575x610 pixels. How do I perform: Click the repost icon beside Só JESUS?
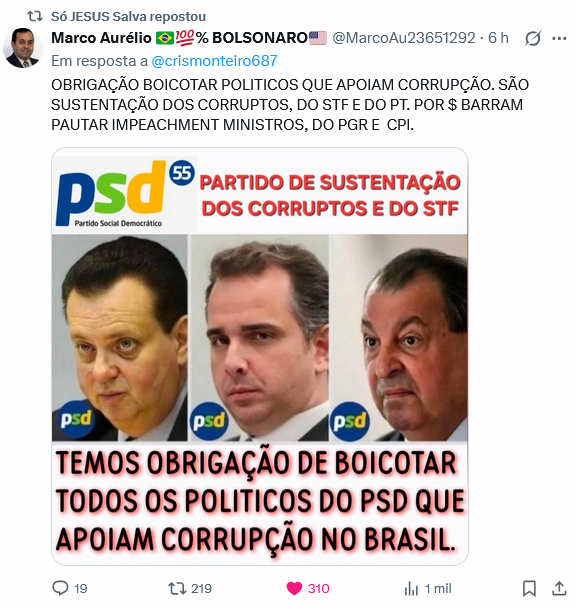pos(35,16)
